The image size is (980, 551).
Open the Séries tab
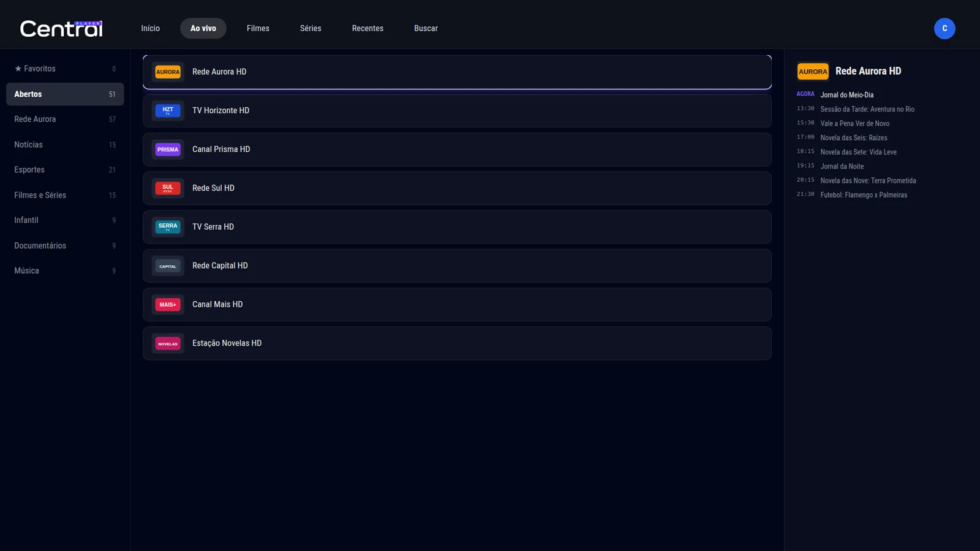[311, 28]
